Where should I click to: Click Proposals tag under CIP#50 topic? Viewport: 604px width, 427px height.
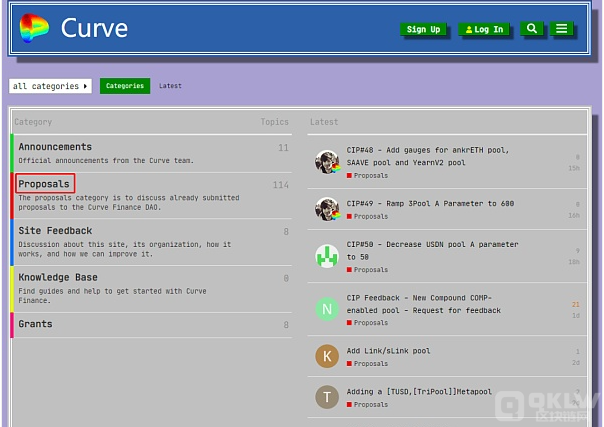tap(367, 270)
